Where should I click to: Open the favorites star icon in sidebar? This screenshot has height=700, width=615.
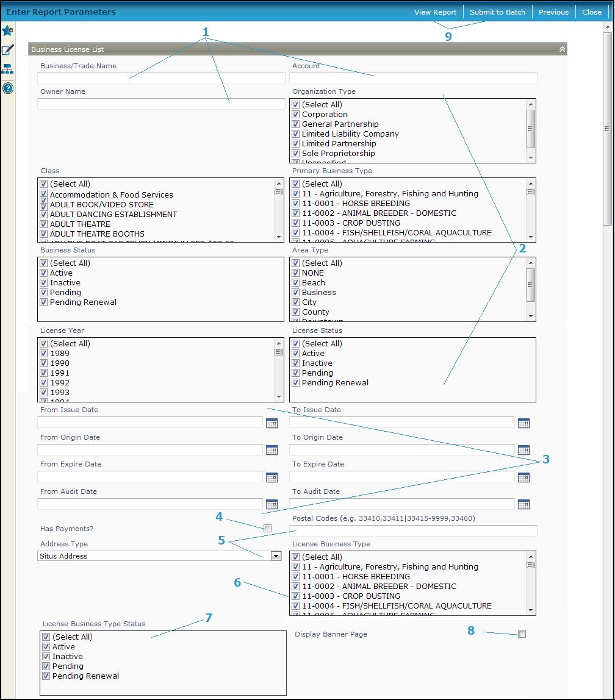(7, 31)
